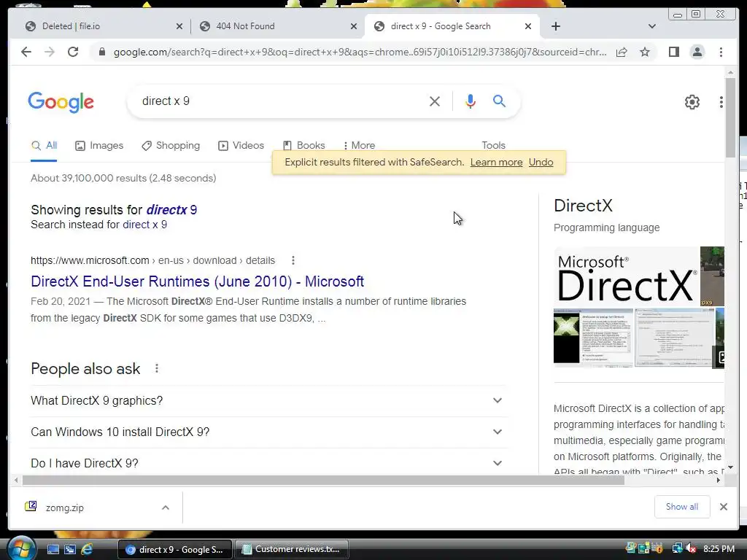Image resolution: width=747 pixels, height=560 pixels.
Task: Open Customer reviews.txt taskbar window
Action: point(292,549)
